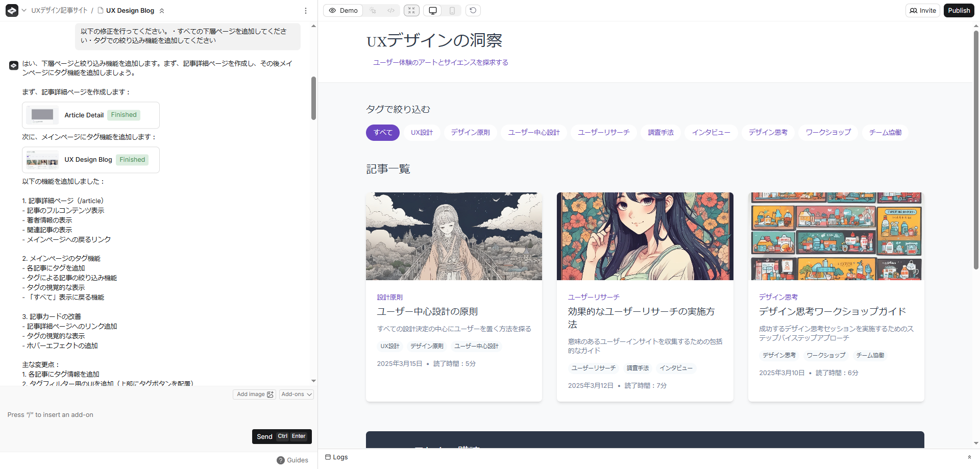Viewport: 980px width, 469px height.
Task: Switch preview to mobile view
Action: [x=452, y=11]
